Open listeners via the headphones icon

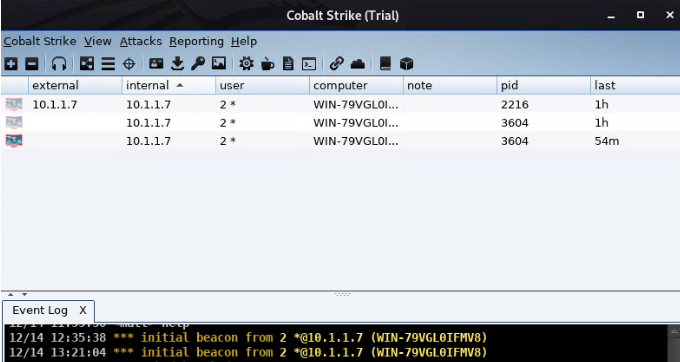(x=59, y=64)
